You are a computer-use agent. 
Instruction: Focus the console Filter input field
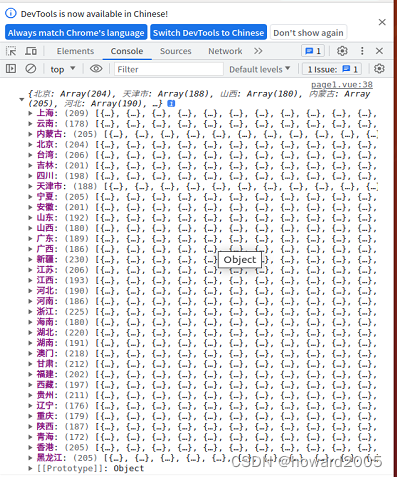click(x=169, y=69)
